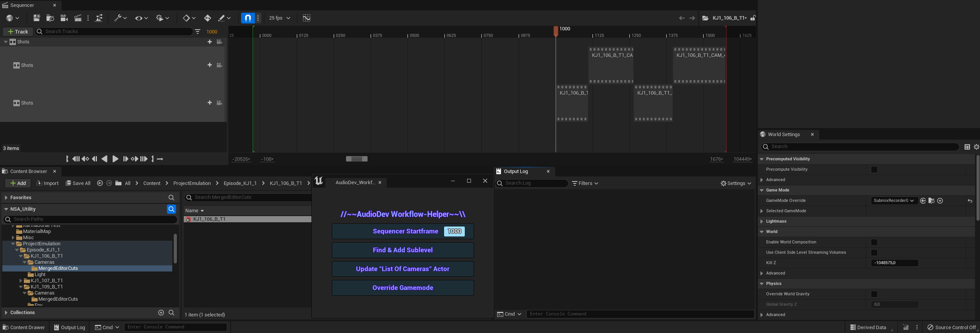This screenshot has height=333, width=980.
Task: Click Update "List Of Cameras" Actor button
Action: tap(403, 269)
